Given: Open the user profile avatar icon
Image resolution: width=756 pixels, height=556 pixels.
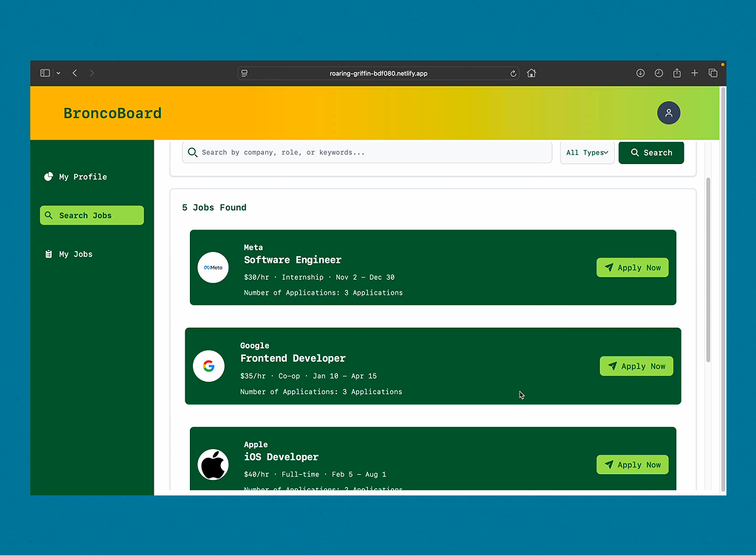Looking at the screenshot, I should [668, 113].
